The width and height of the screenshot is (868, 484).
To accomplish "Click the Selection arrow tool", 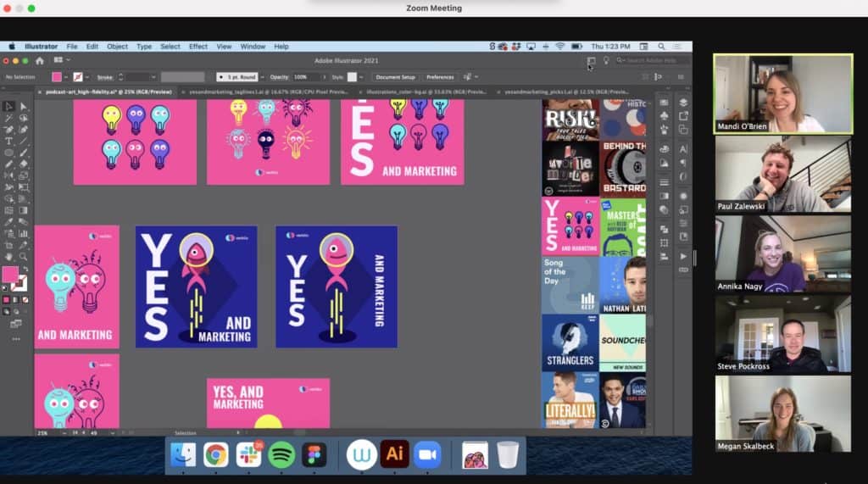I will (x=8, y=106).
